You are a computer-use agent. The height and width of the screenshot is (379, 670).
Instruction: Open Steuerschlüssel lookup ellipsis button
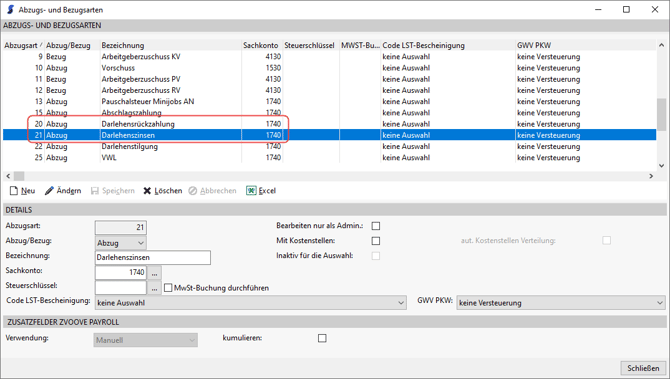[154, 288]
